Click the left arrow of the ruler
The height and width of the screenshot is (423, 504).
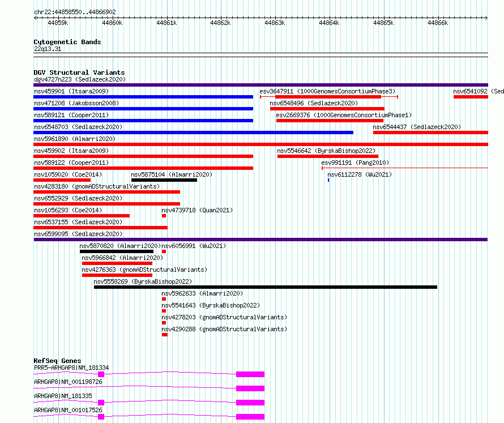tap(35, 18)
